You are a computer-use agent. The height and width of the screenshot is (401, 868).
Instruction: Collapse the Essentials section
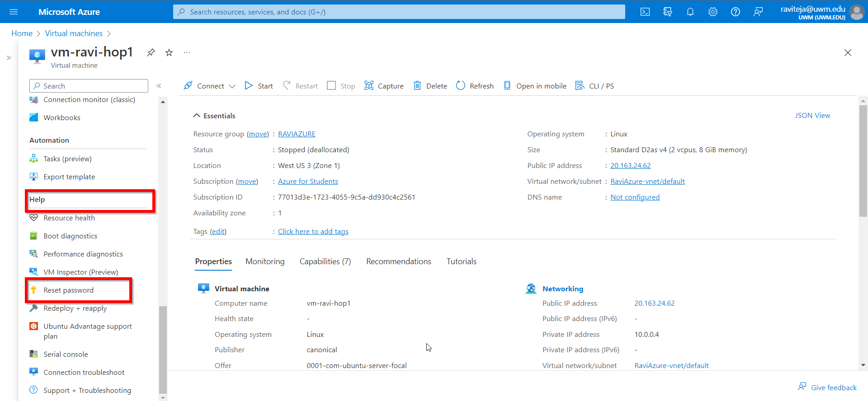(x=197, y=116)
